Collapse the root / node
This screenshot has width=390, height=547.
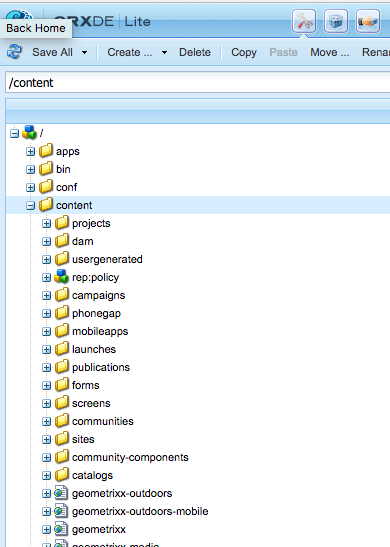pos(14,133)
